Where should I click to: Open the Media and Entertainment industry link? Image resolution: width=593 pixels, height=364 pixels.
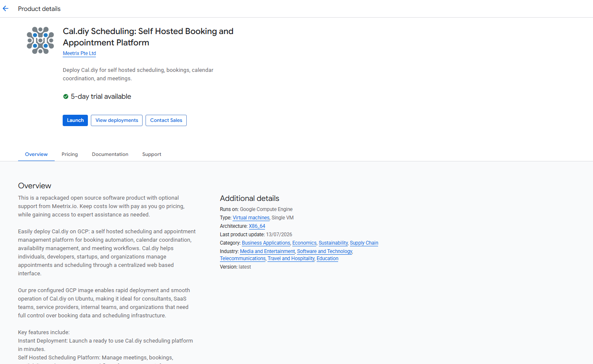click(x=267, y=251)
